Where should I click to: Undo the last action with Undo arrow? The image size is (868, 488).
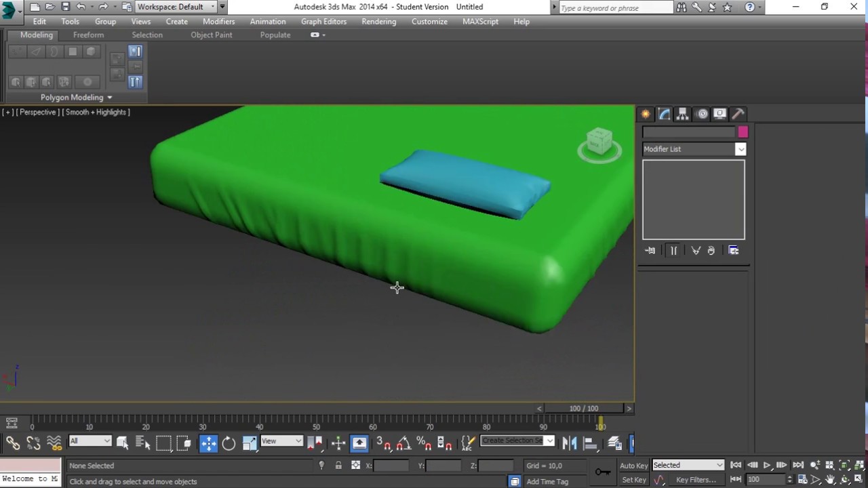tap(81, 7)
